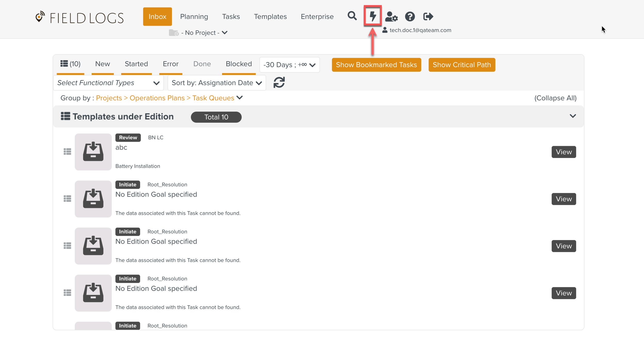This screenshot has height=345, width=644.
Task: Open Sort by Assignation Date dropdown
Action: click(x=217, y=83)
